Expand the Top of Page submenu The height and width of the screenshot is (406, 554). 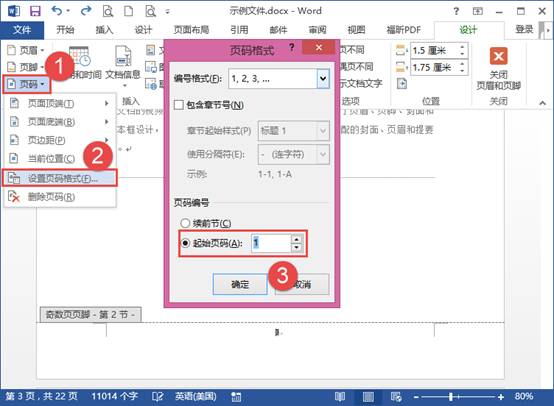[x=60, y=104]
